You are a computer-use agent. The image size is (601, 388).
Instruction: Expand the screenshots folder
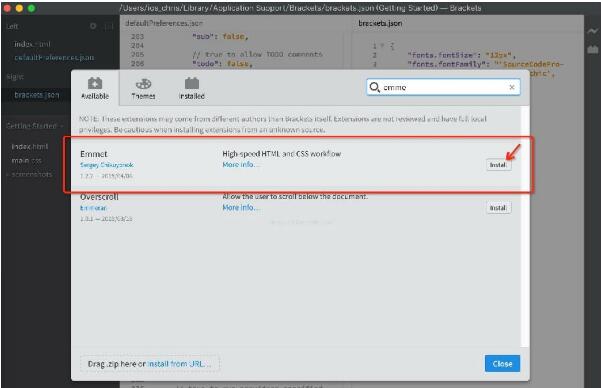29,174
